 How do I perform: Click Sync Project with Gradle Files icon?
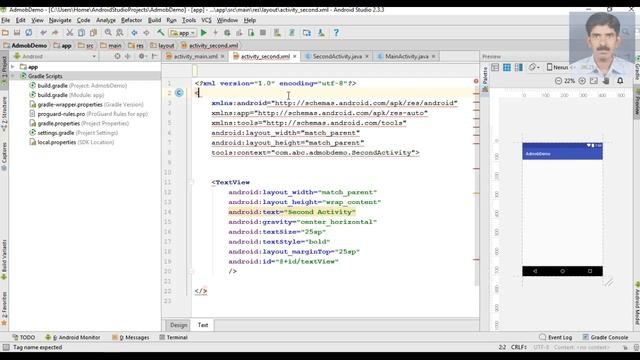(292, 33)
